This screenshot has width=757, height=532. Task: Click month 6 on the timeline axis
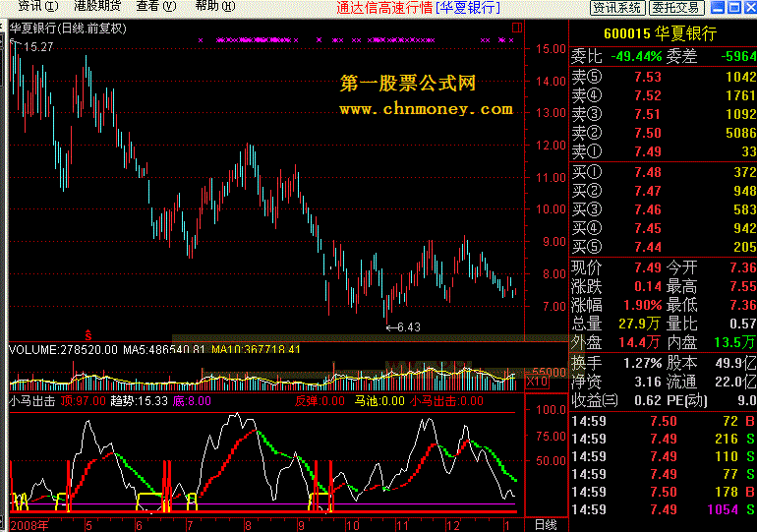139,525
